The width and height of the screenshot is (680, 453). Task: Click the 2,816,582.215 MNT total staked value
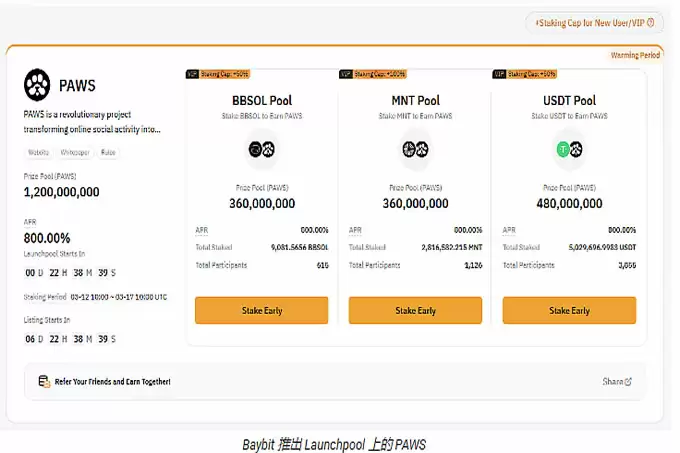click(452, 248)
